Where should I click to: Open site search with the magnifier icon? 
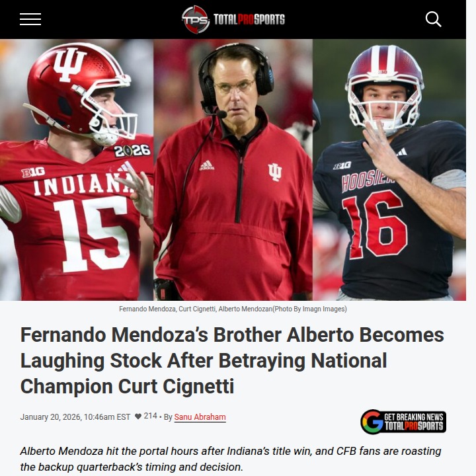pyautogui.click(x=433, y=19)
